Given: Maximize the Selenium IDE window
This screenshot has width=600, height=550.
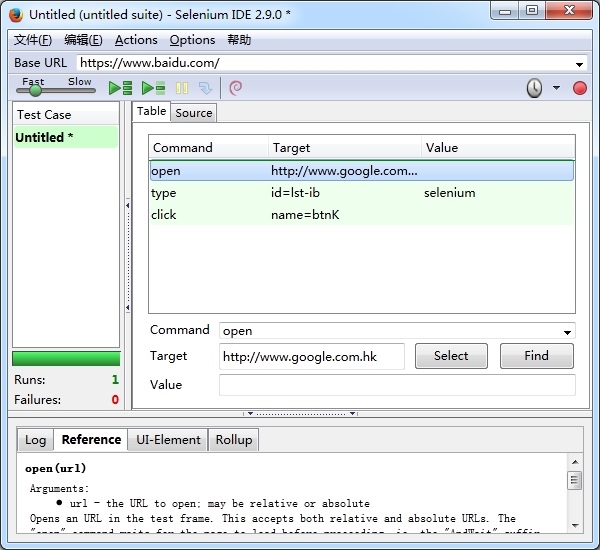Looking at the screenshot, I should click(532, 11).
